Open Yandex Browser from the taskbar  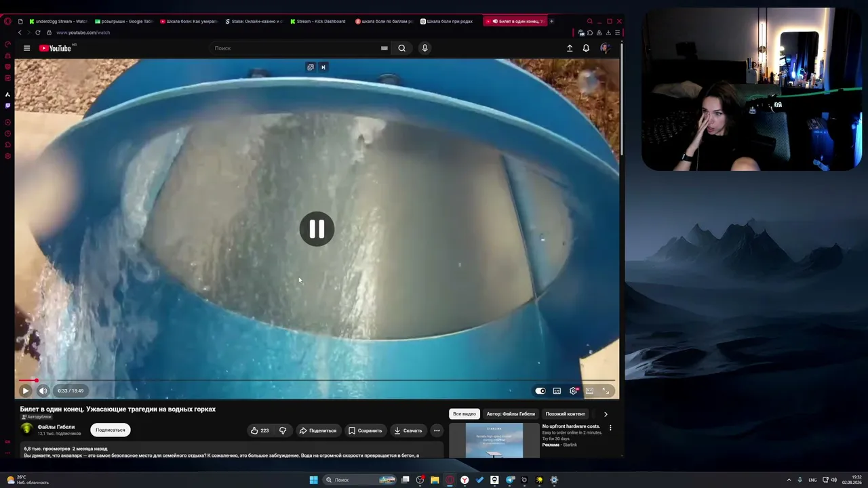click(465, 480)
